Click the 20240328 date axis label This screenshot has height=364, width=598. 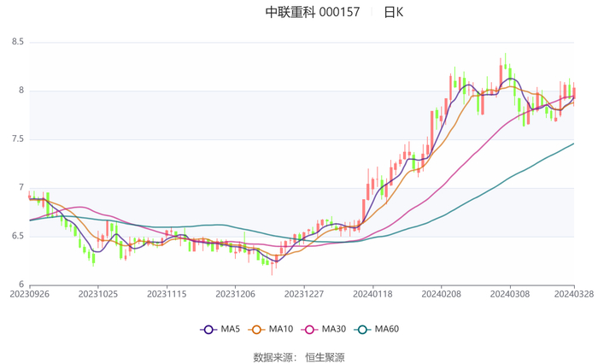574,294
